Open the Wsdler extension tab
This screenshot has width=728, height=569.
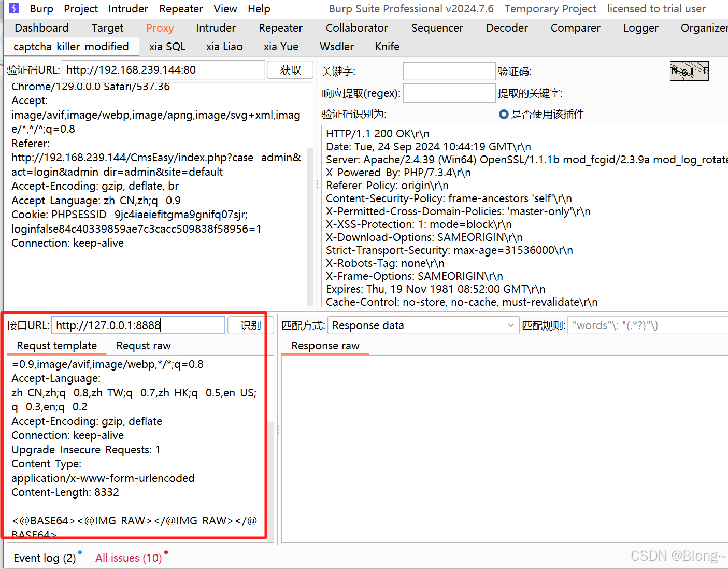point(336,47)
